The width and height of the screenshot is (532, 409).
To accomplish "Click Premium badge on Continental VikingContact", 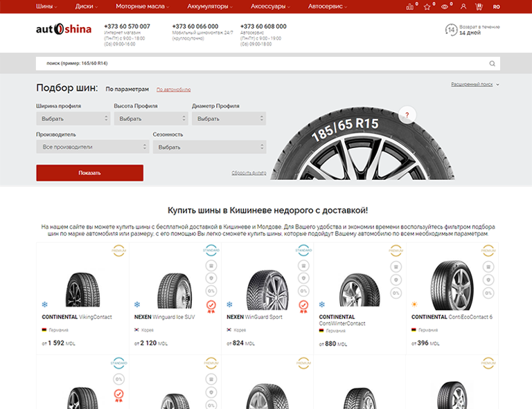I will point(118,251).
